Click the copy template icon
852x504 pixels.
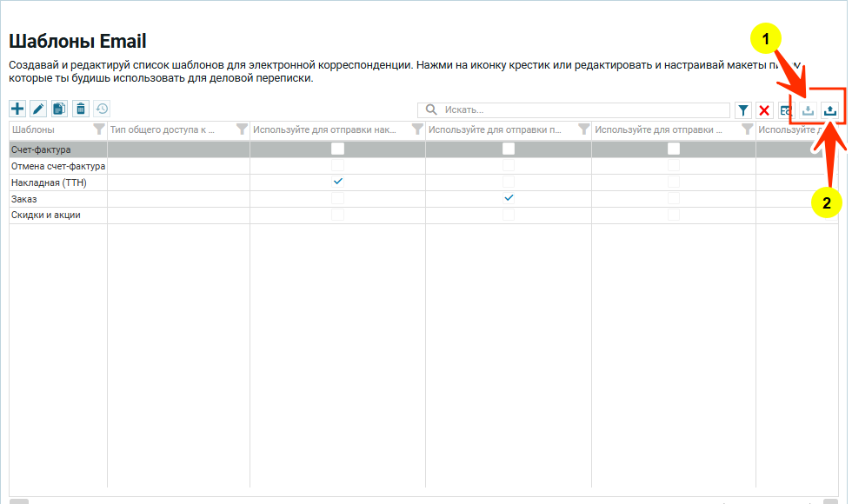pos(59,109)
